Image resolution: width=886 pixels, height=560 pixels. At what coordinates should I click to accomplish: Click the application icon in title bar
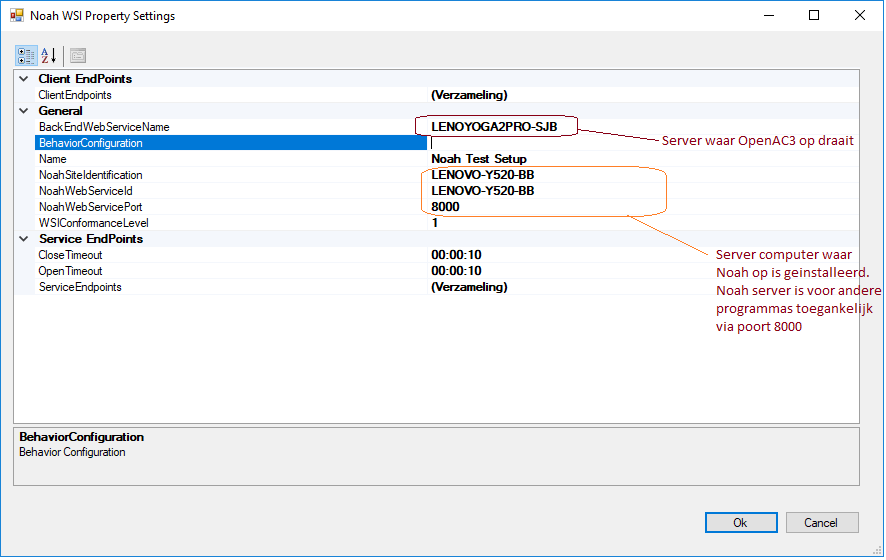pos(17,16)
